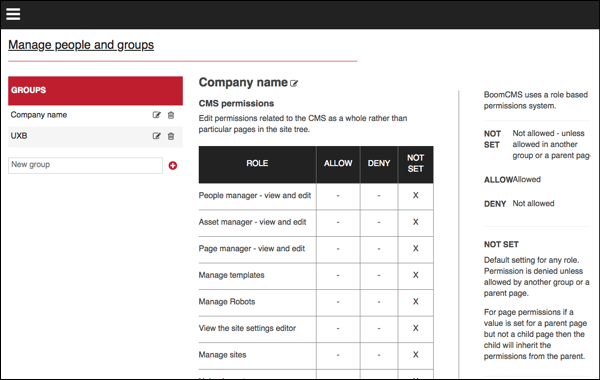Set Manage sites to Allow
Screen dimensions: 600x380
(338, 355)
